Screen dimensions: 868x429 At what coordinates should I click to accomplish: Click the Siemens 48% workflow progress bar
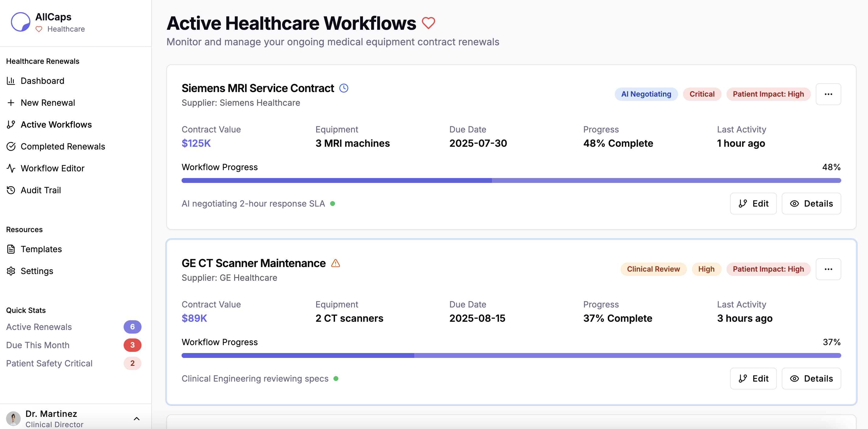click(511, 181)
